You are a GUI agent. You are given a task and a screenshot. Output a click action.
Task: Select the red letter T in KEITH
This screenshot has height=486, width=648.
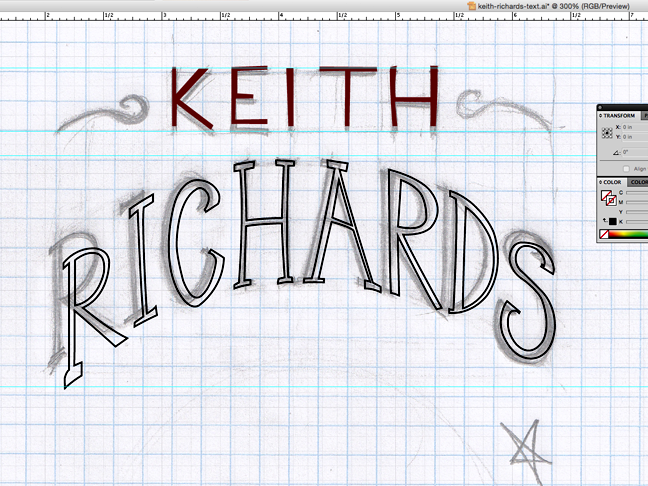[x=348, y=97]
